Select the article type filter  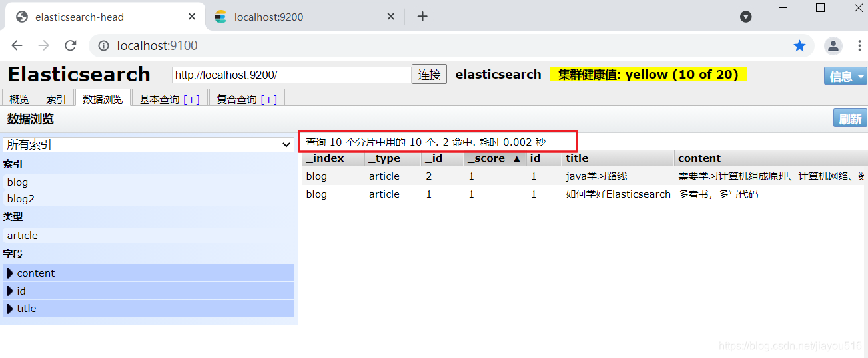click(x=148, y=235)
